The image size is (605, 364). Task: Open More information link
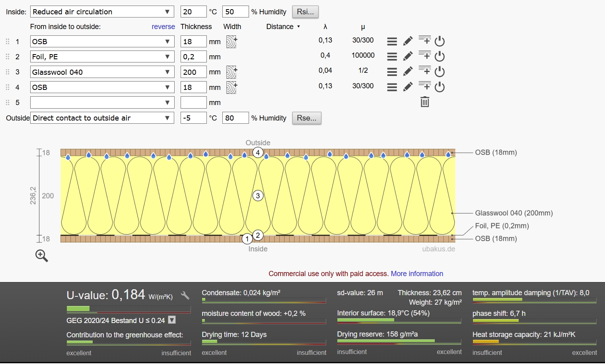click(x=417, y=274)
